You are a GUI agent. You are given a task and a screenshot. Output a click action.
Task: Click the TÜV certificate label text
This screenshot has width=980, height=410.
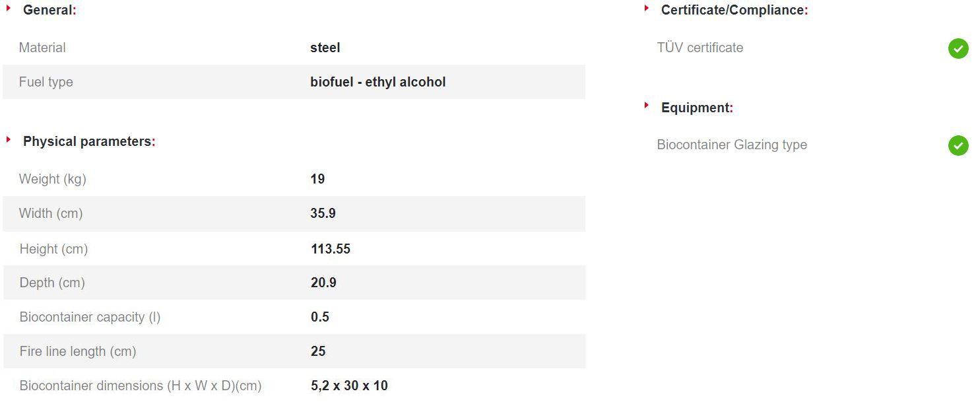(x=700, y=48)
